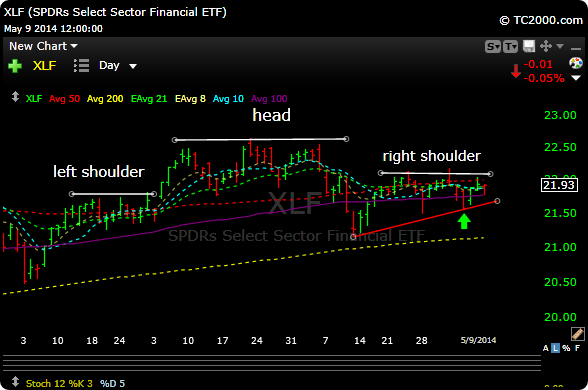This screenshot has width=588, height=390.
Task: Open the watchlist list icon
Action: click(x=81, y=66)
